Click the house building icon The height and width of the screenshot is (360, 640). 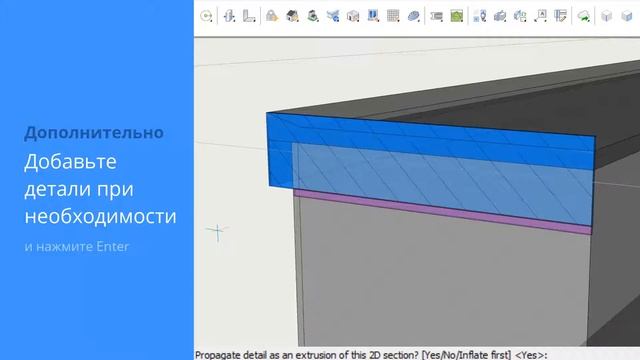pos(292,16)
